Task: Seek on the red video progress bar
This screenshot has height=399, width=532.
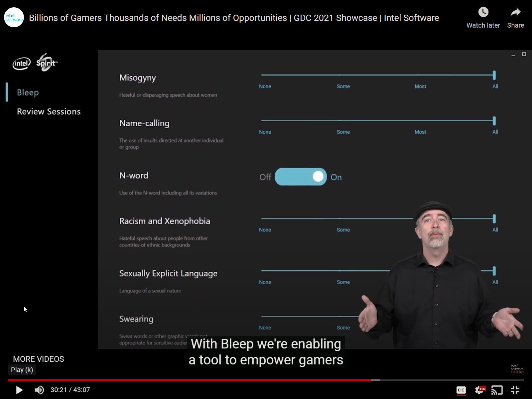Action: [190, 380]
